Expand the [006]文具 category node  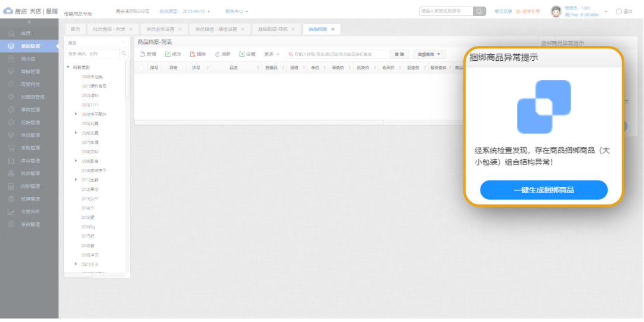tap(76, 132)
